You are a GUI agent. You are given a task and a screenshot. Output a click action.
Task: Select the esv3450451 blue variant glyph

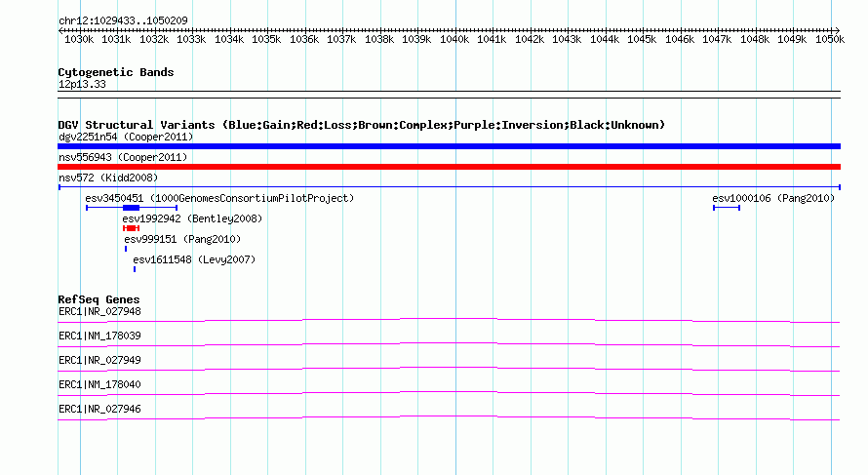click(x=132, y=208)
